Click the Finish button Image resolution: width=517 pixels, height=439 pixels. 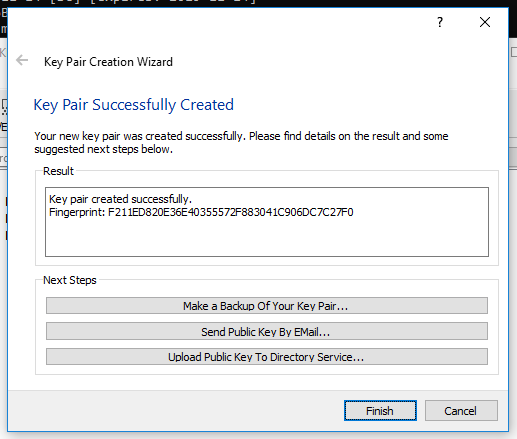click(380, 410)
